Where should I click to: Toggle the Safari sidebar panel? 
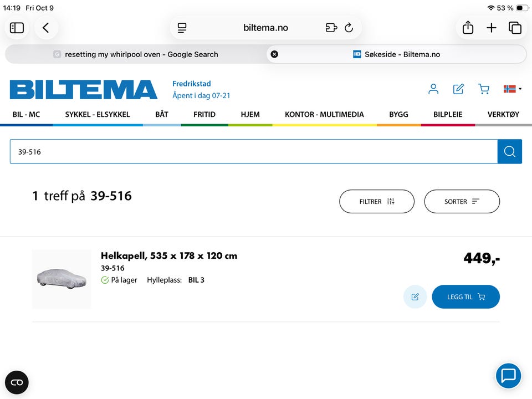coord(17,28)
